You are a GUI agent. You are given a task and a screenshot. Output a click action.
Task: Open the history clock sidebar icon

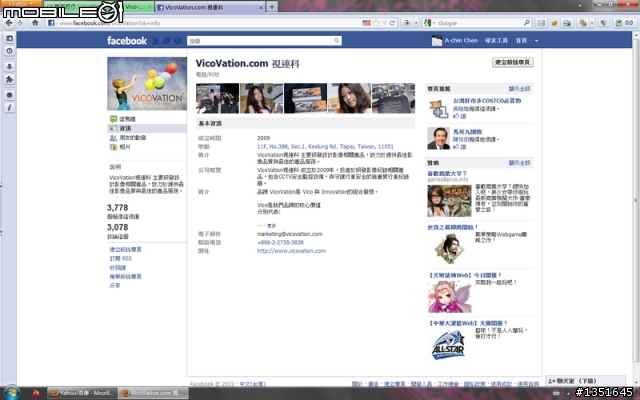[x=9, y=51]
